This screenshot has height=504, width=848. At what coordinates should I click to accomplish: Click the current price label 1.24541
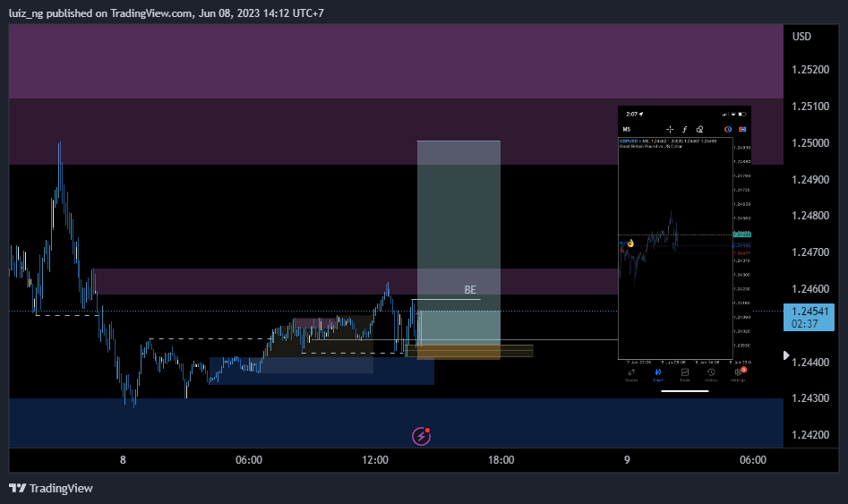809,312
